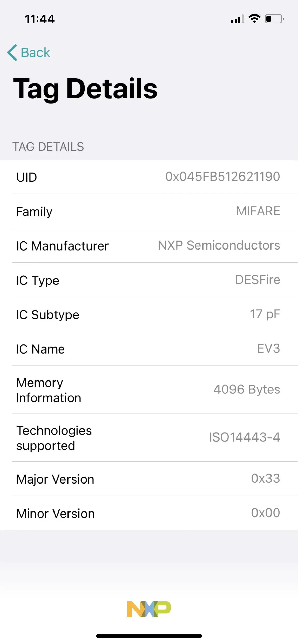
Task: Tap the NXP logo at bottom
Action: point(149,609)
